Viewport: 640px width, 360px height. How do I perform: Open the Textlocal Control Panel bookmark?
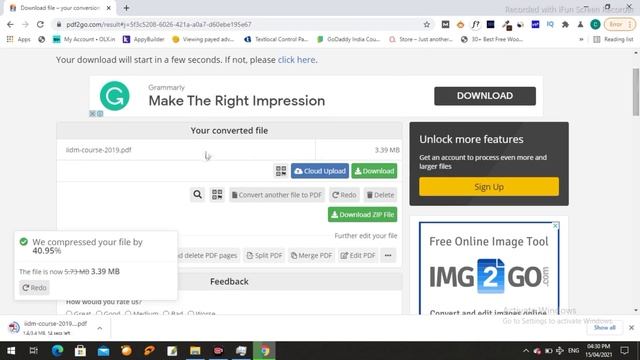click(x=276, y=40)
